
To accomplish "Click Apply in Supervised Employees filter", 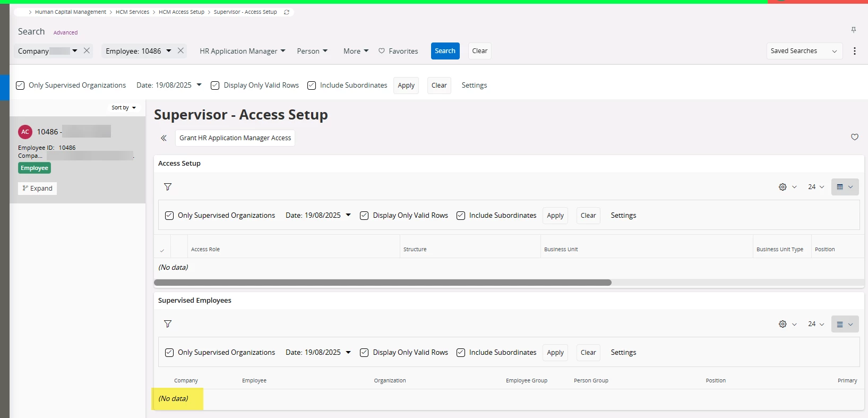I will coord(555,353).
